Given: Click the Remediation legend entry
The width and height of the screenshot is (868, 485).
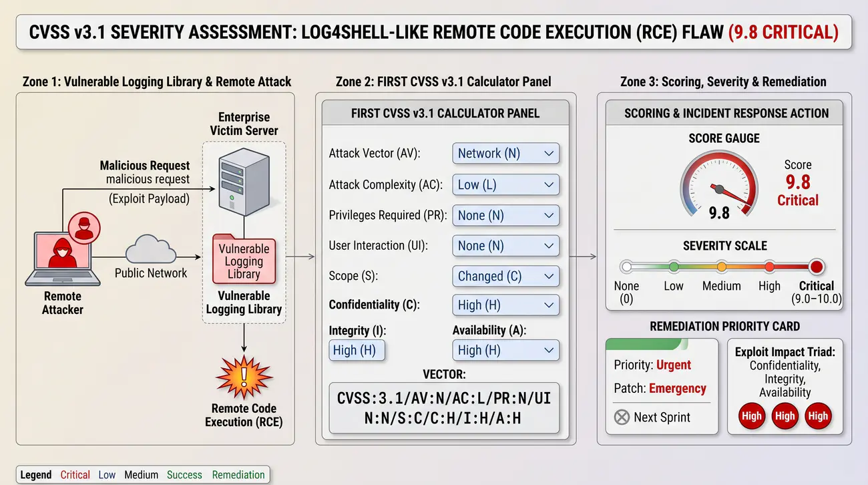Looking at the screenshot, I should pos(238,475).
